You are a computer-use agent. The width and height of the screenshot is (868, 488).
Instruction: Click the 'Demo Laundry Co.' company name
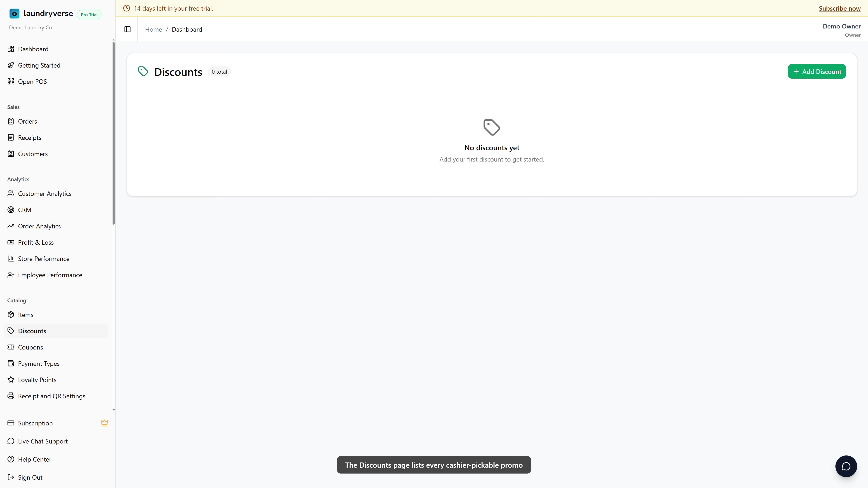pos(31,28)
